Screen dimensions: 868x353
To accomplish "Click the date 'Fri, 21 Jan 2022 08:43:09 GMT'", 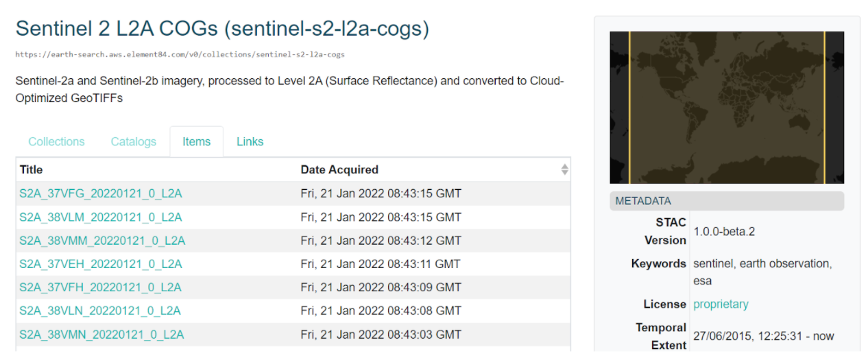I will click(381, 287).
